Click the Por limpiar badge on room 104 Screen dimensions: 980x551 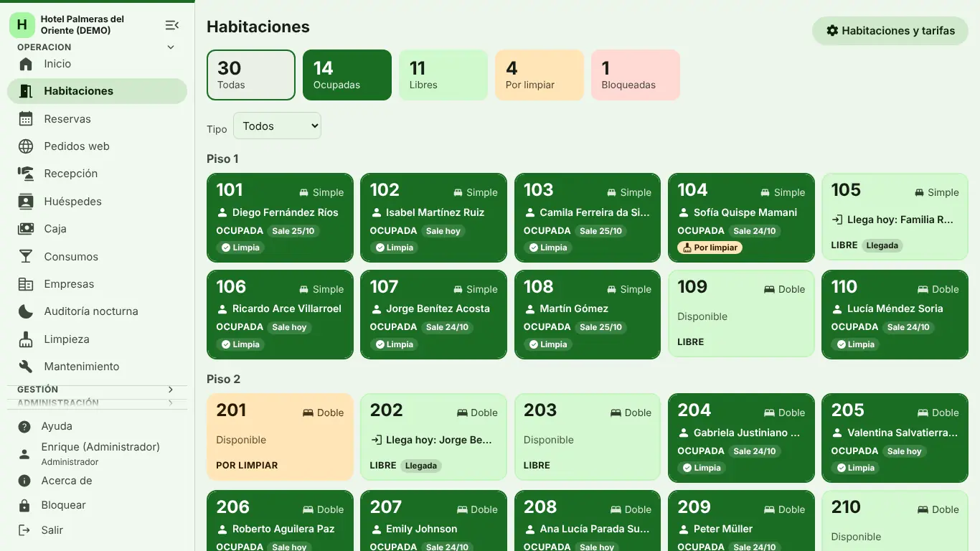[710, 248]
